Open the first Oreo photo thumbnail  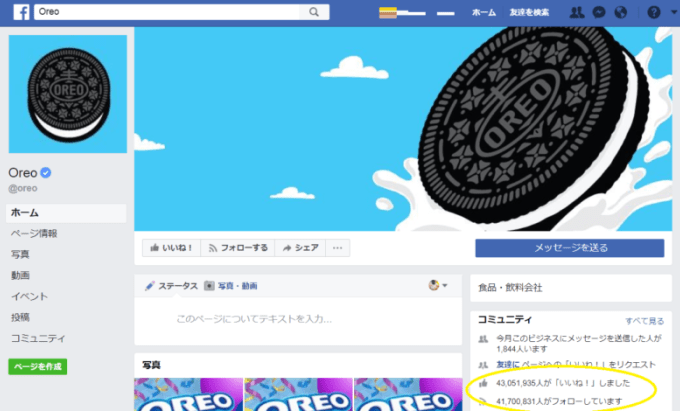(x=189, y=395)
